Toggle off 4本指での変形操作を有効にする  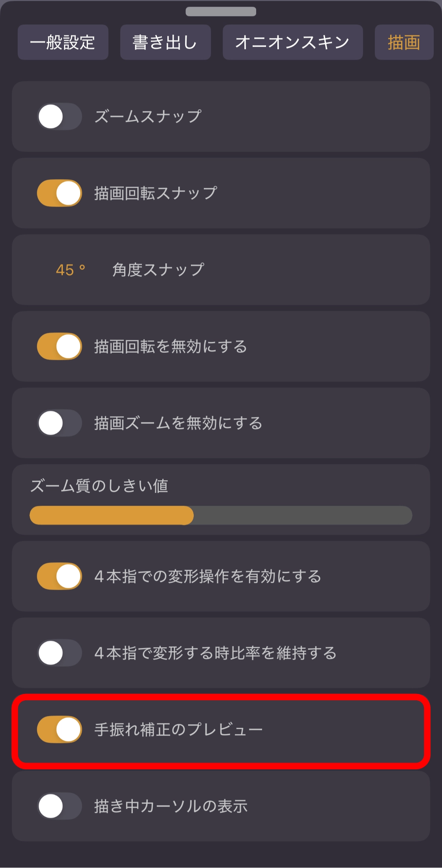tap(59, 576)
